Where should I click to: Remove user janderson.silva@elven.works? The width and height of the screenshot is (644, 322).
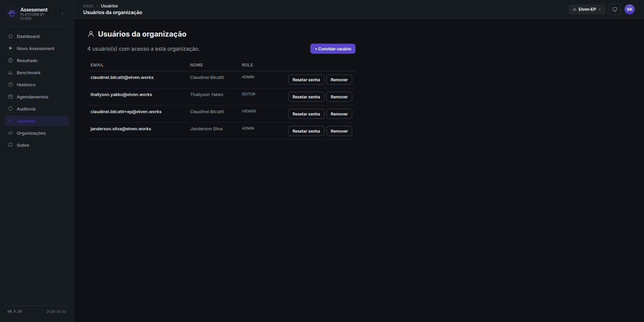(x=339, y=131)
